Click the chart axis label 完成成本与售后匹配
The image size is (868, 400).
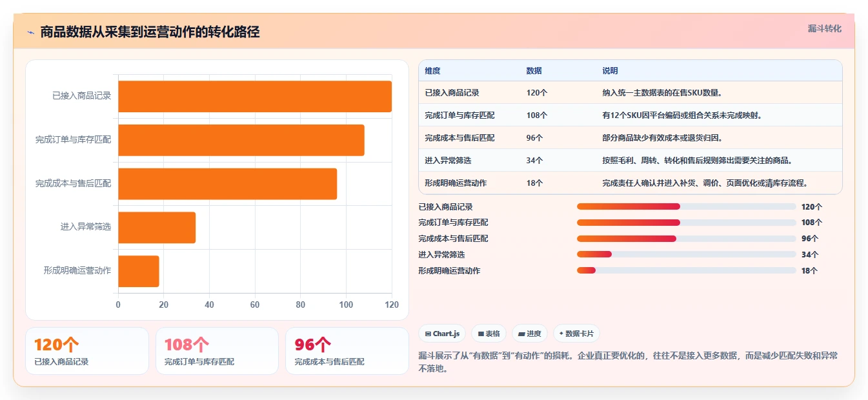point(73,183)
